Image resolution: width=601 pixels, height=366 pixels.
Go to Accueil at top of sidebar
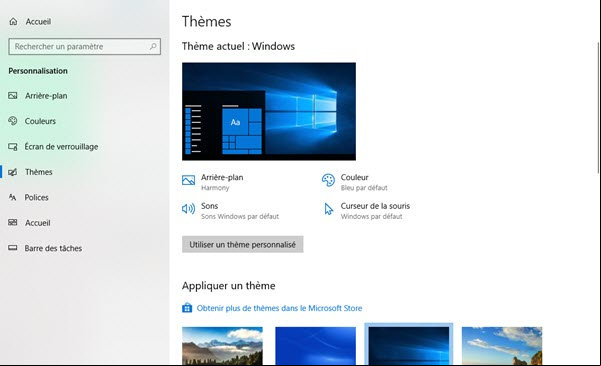click(38, 21)
